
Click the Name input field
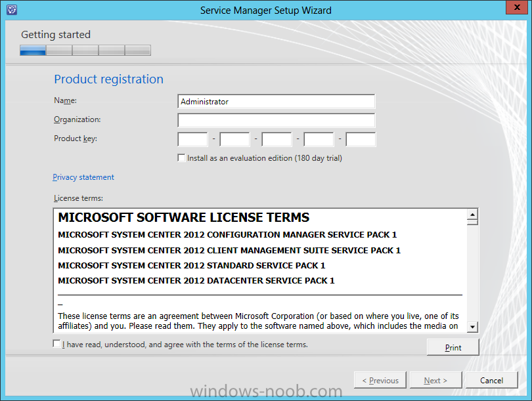tap(276, 101)
